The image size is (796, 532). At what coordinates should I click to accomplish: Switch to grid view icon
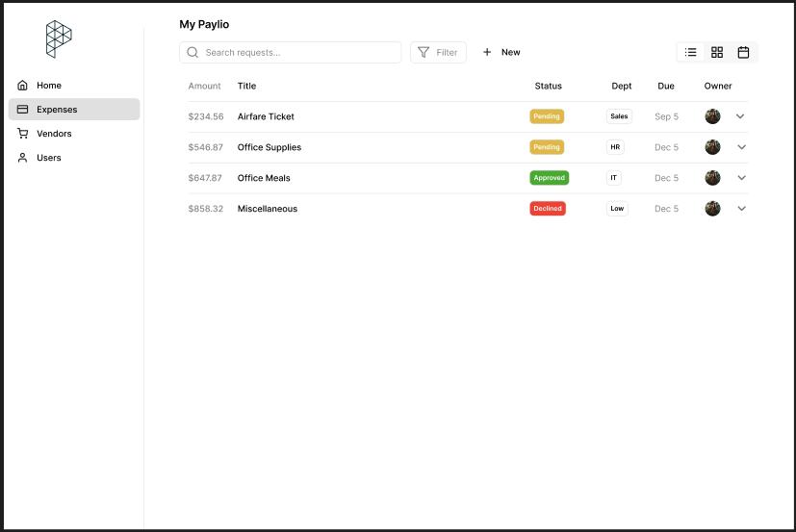click(x=717, y=52)
